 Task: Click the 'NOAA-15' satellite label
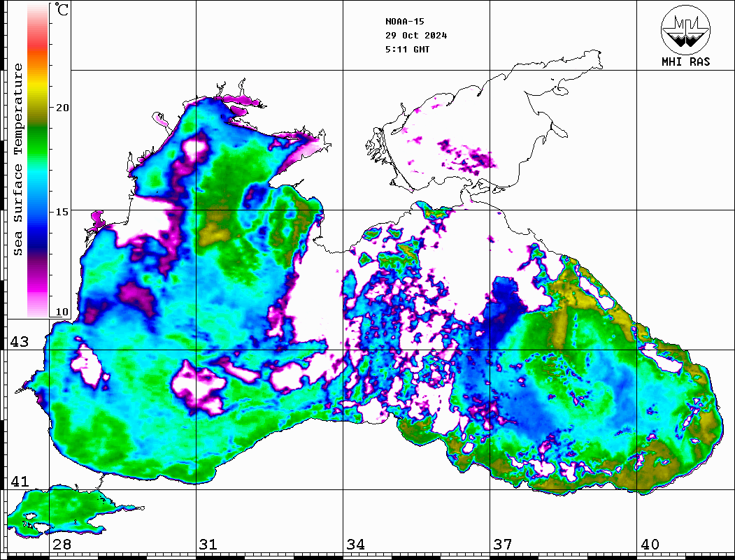pyautogui.click(x=404, y=21)
